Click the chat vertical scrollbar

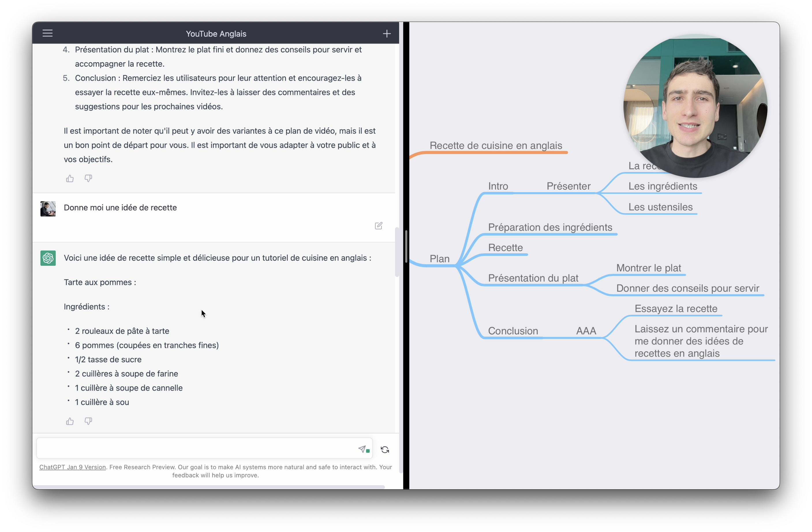pyautogui.click(x=397, y=252)
